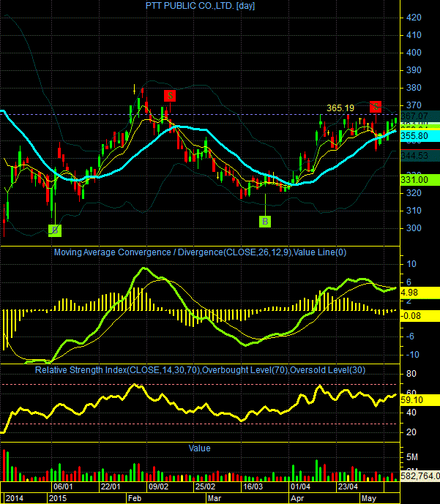Click the 23/04 date label
The width and height of the screenshot is (440, 504).
click(348, 486)
